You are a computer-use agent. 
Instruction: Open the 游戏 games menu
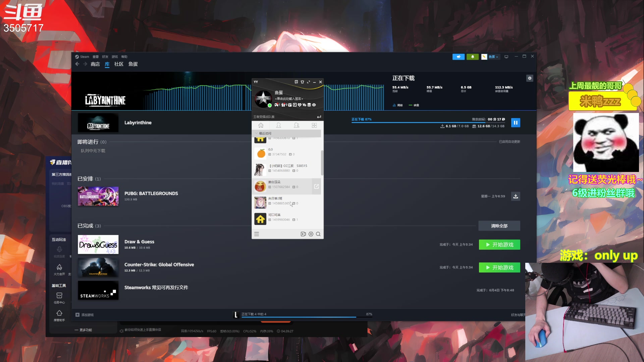tap(115, 57)
